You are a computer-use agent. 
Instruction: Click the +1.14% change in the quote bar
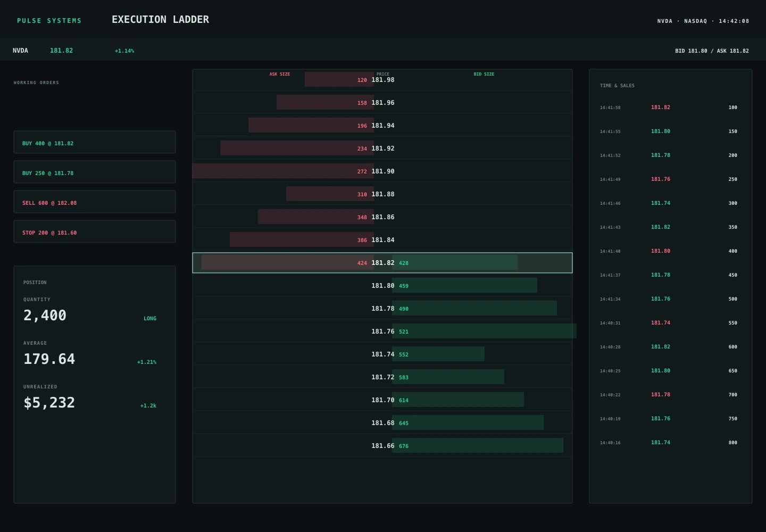[124, 51]
